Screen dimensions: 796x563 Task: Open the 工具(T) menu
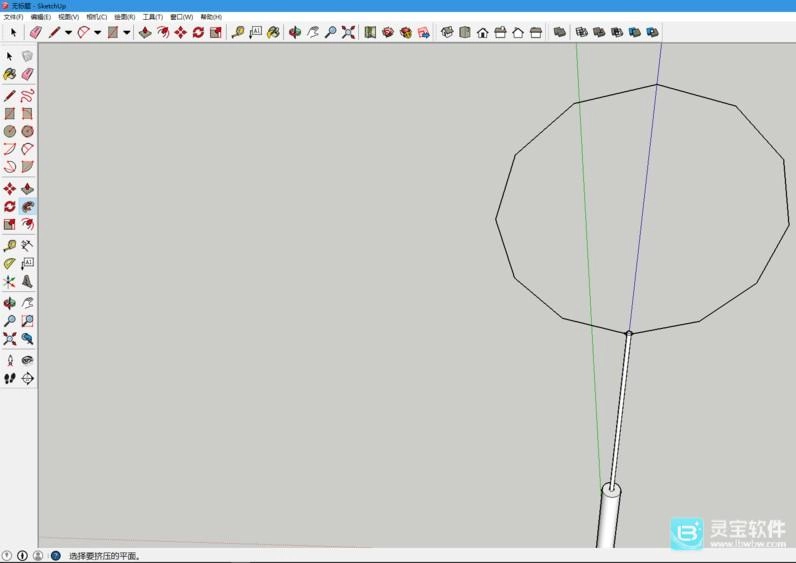pos(152,17)
